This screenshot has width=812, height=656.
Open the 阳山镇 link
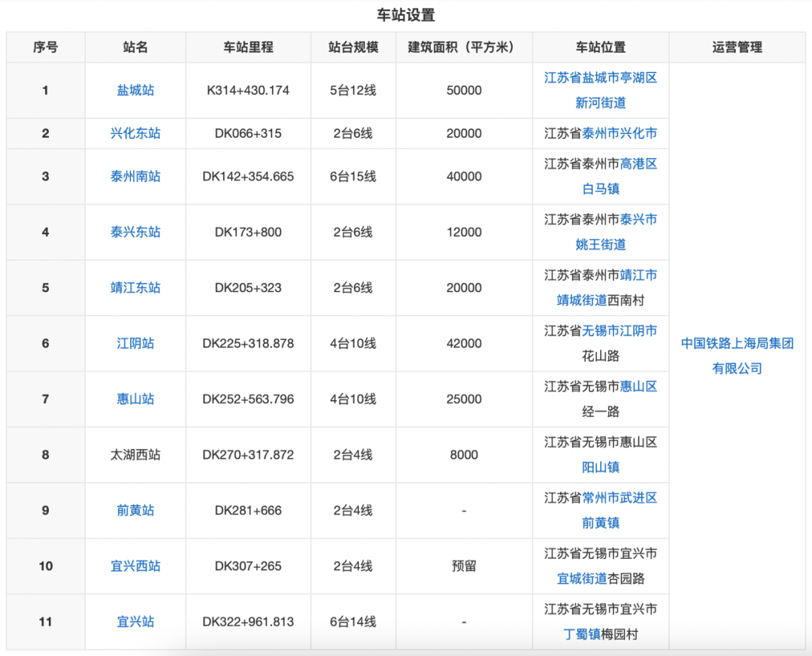click(601, 467)
